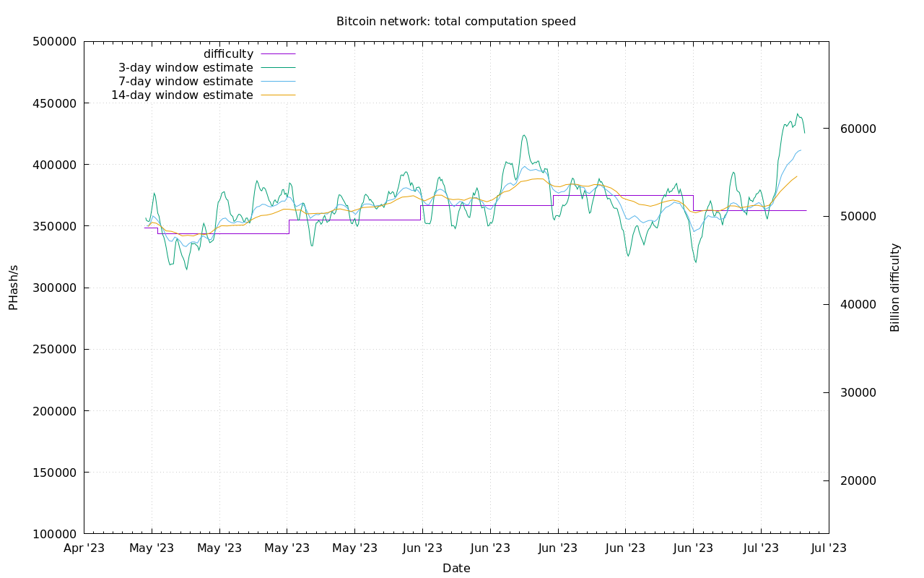Screen dimensions: 924x578
Task: Select the '7-day window estimate' legend label
Action: 186,82
